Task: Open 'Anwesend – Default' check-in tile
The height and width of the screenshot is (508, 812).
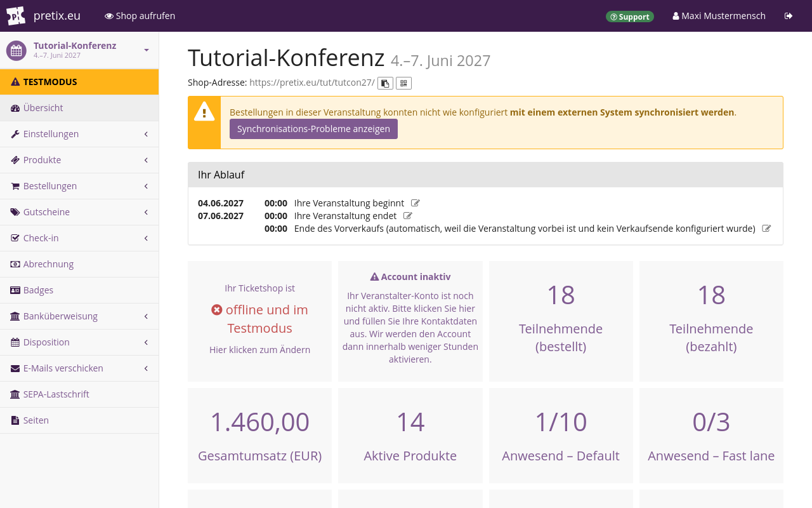Action: click(561, 436)
